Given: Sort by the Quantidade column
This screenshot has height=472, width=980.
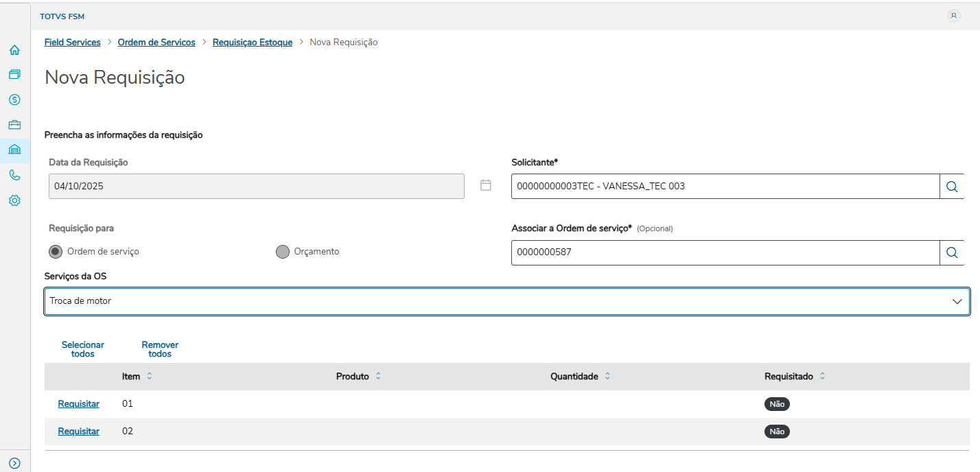Looking at the screenshot, I should click(x=607, y=377).
